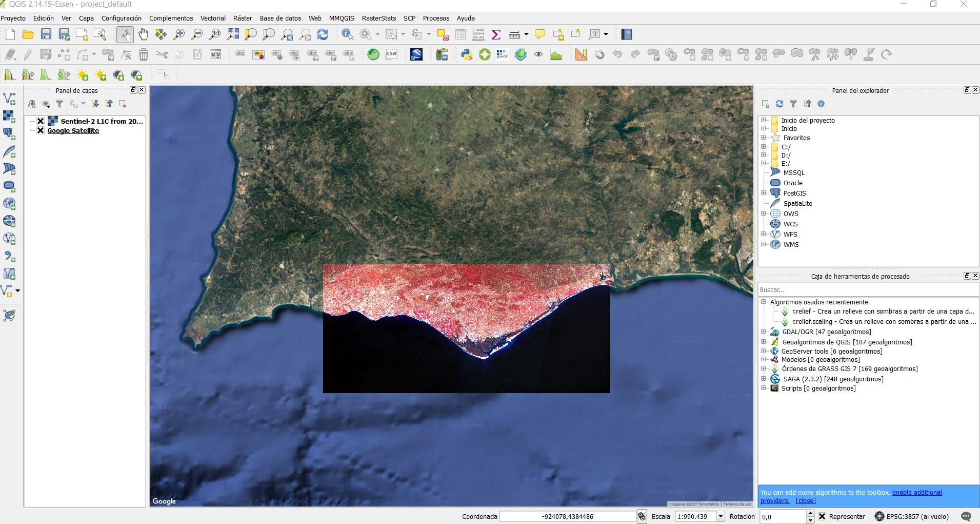Open the Ráster menu
The image size is (980, 524).
pos(243,18)
